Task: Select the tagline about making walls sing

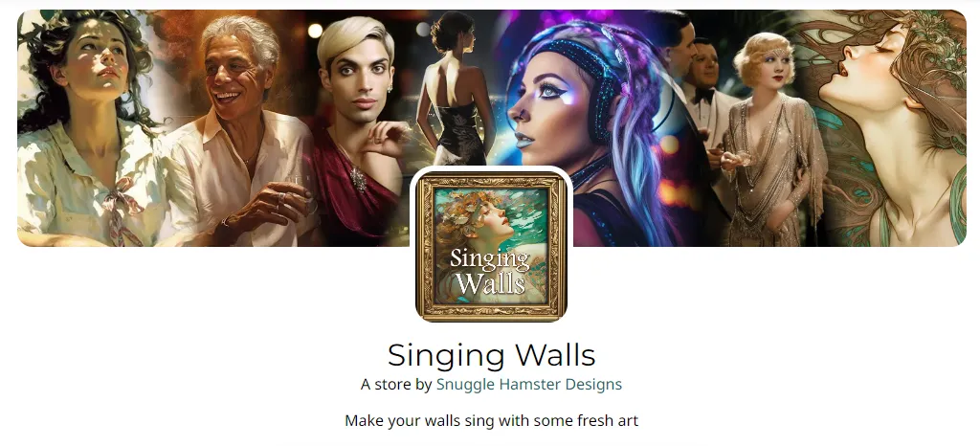Action: (x=491, y=420)
